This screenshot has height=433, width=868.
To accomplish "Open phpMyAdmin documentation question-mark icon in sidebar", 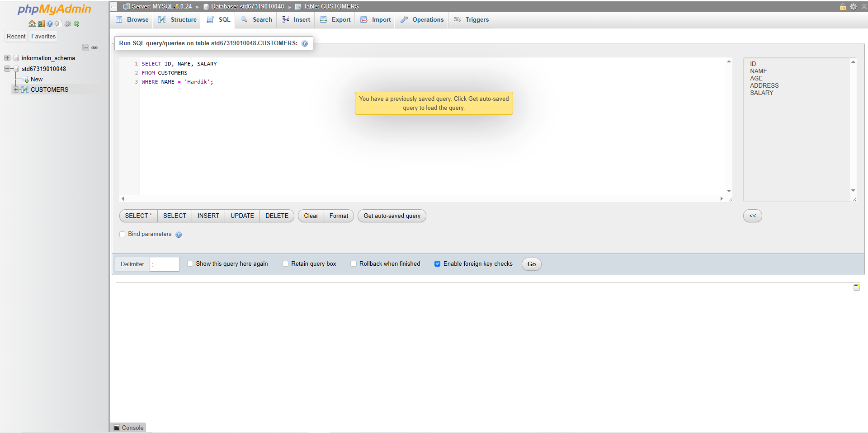I will tap(50, 24).
